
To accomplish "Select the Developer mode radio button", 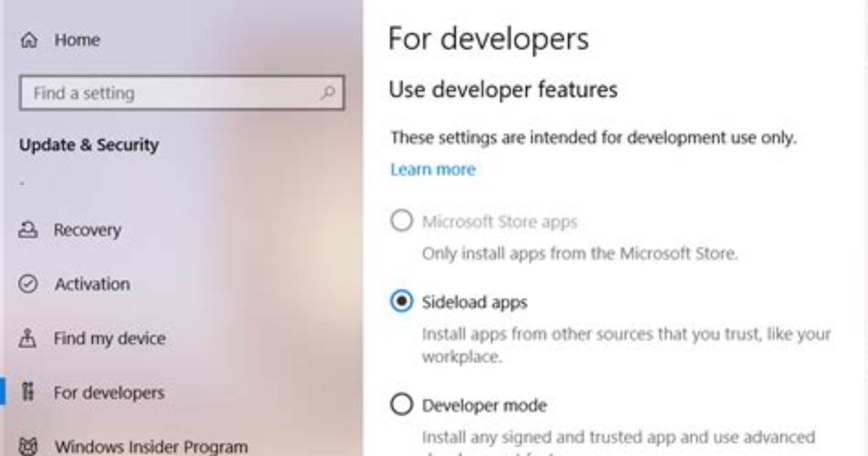I will (401, 404).
